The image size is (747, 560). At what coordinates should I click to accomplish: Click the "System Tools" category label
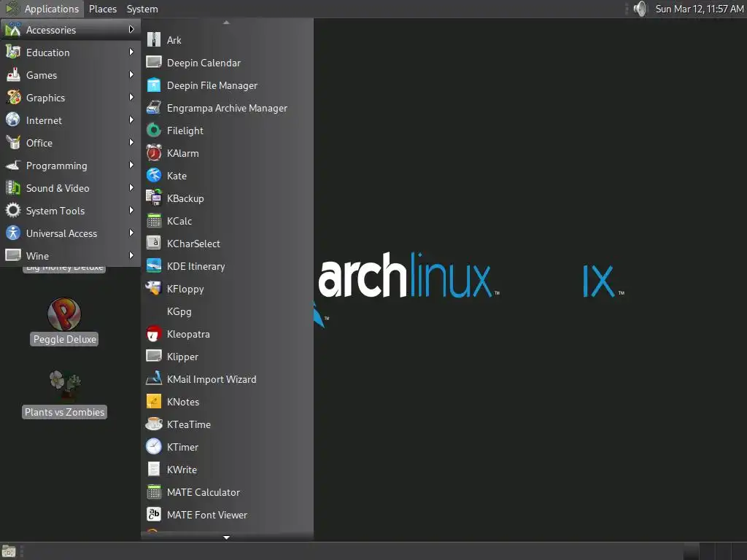pos(55,211)
